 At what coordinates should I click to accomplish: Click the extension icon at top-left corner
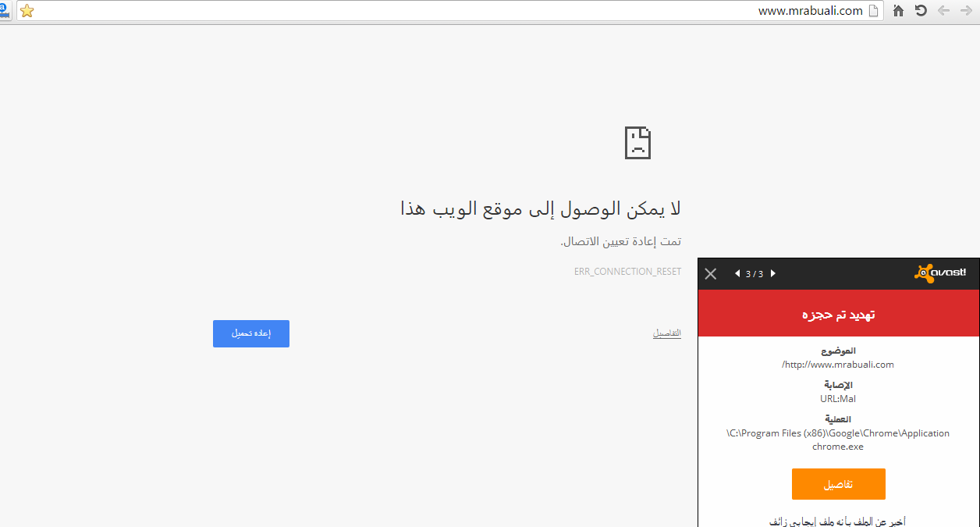[5, 11]
